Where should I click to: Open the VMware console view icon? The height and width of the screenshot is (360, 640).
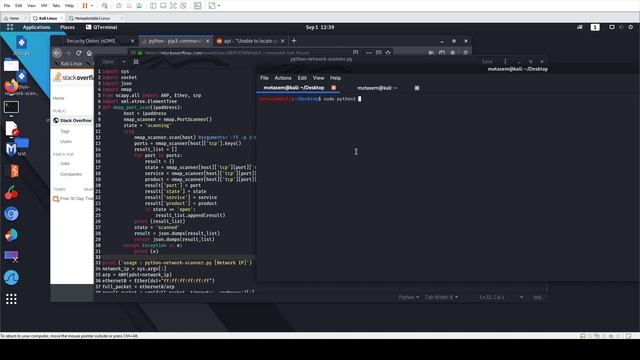click(x=198, y=6)
